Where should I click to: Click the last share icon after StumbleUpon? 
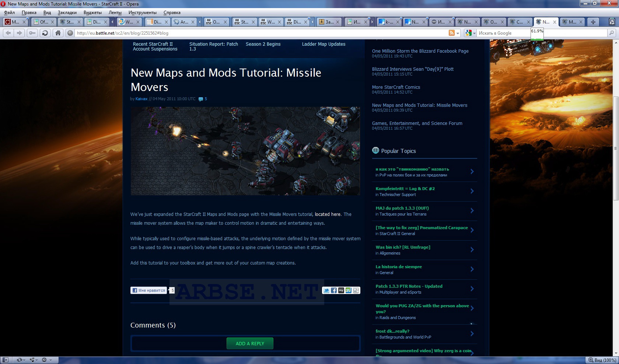(356, 290)
